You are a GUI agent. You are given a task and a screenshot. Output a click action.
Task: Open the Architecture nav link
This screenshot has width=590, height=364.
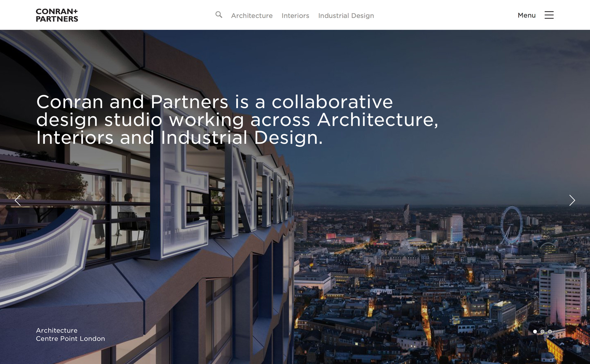pyautogui.click(x=252, y=16)
